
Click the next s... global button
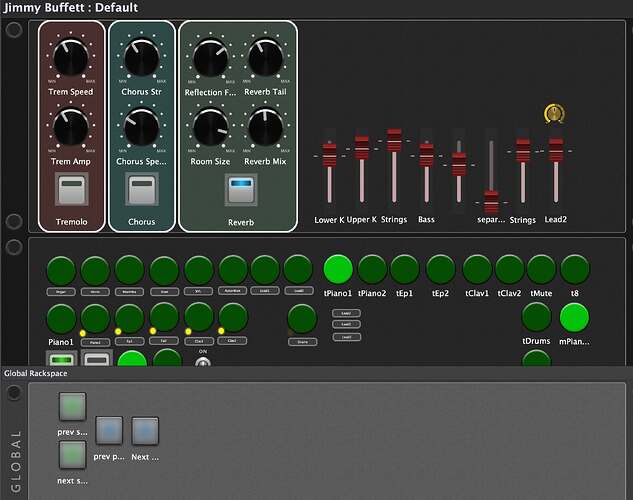coord(73,455)
